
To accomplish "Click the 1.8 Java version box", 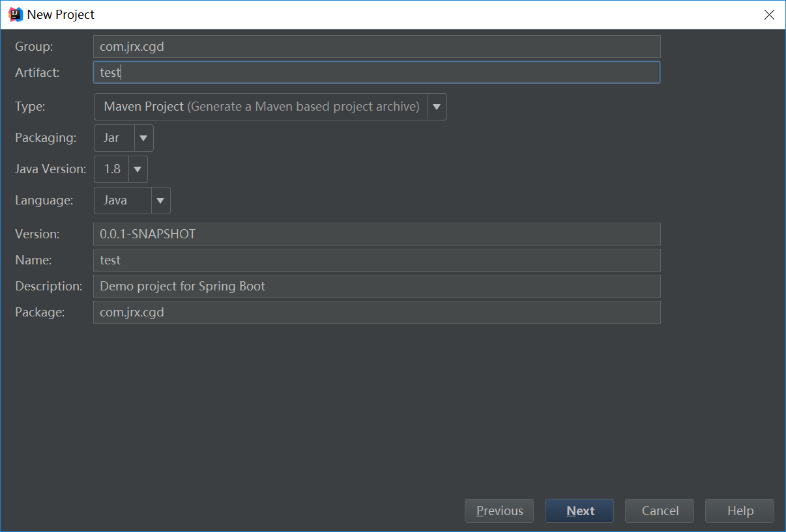I will (x=112, y=169).
